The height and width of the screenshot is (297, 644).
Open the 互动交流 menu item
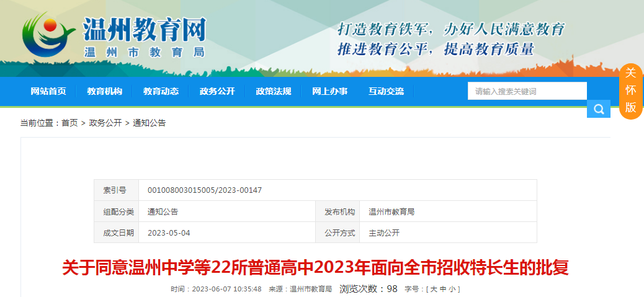click(x=386, y=91)
